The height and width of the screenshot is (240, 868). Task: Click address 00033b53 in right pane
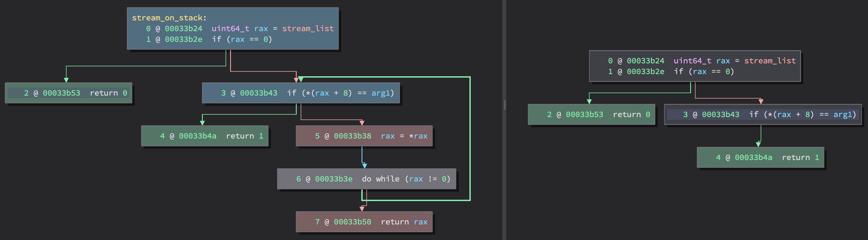tap(584, 115)
